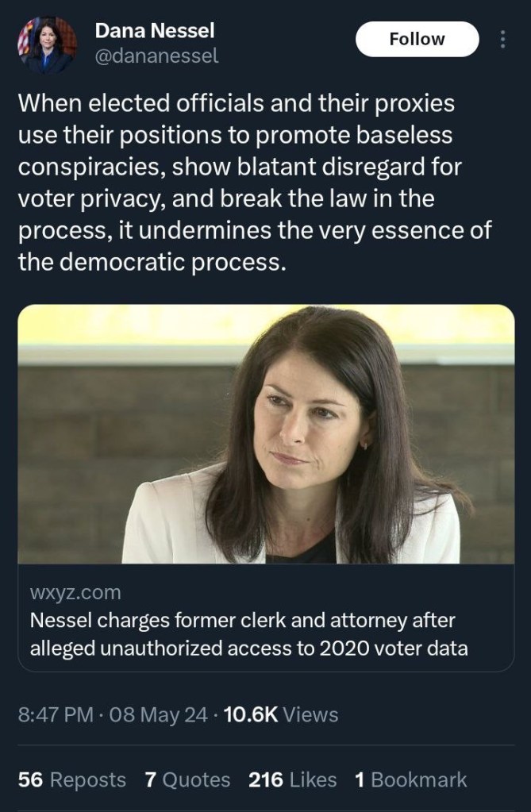The height and width of the screenshot is (812, 531).
Task: Open the three-dot more options menu
Action: pyautogui.click(x=502, y=40)
